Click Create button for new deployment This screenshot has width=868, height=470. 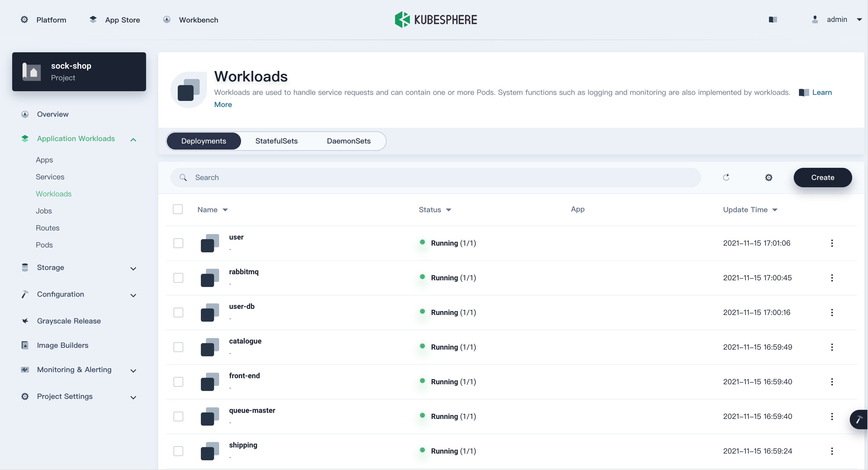point(823,177)
